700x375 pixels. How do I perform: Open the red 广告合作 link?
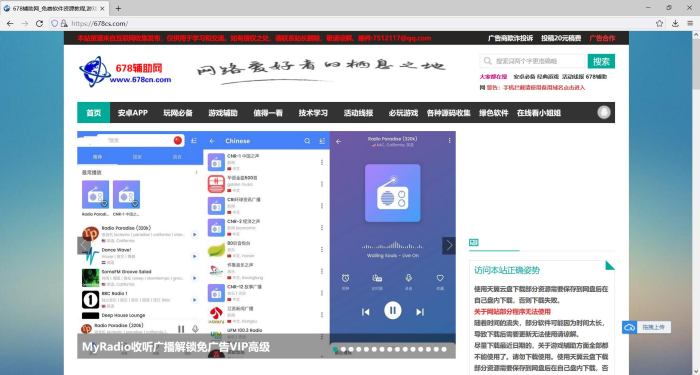click(602, 38)
